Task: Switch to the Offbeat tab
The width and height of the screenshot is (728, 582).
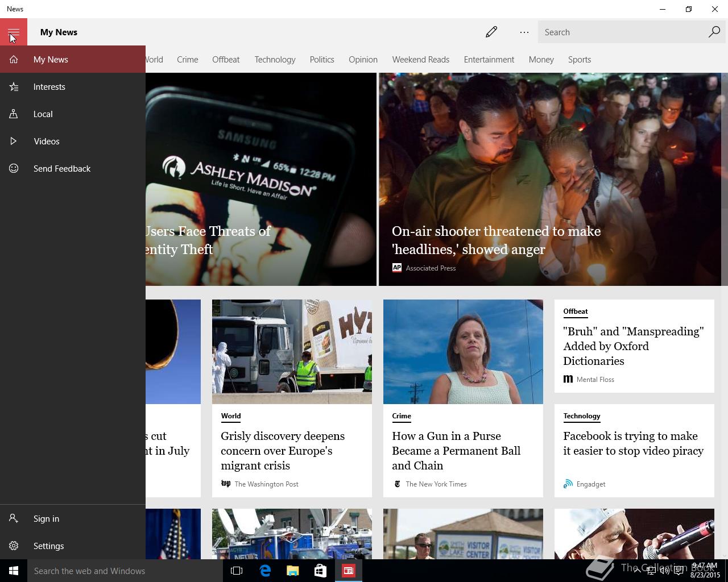Action: pyautogui.click(x=226, y=59)
